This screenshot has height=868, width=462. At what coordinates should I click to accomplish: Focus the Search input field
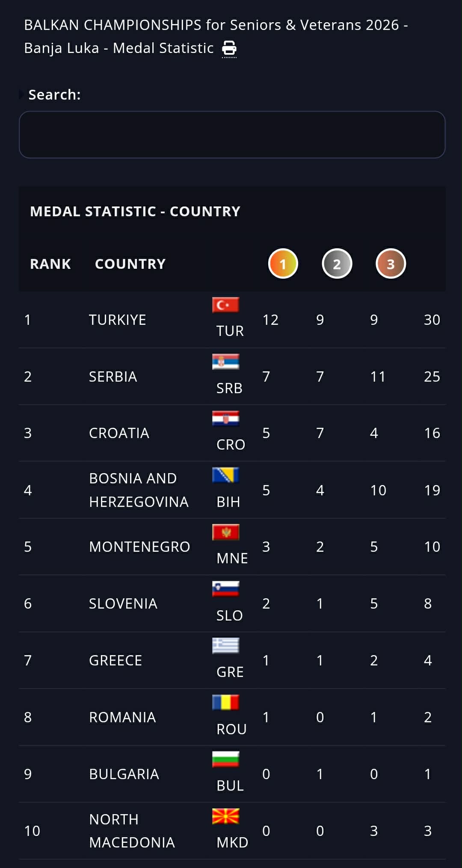point(232,135)
